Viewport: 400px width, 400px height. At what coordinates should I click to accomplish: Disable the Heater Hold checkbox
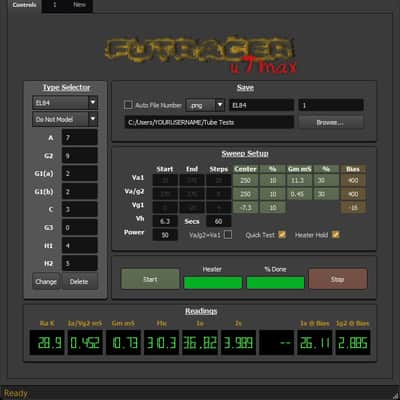tap(336, 235)
